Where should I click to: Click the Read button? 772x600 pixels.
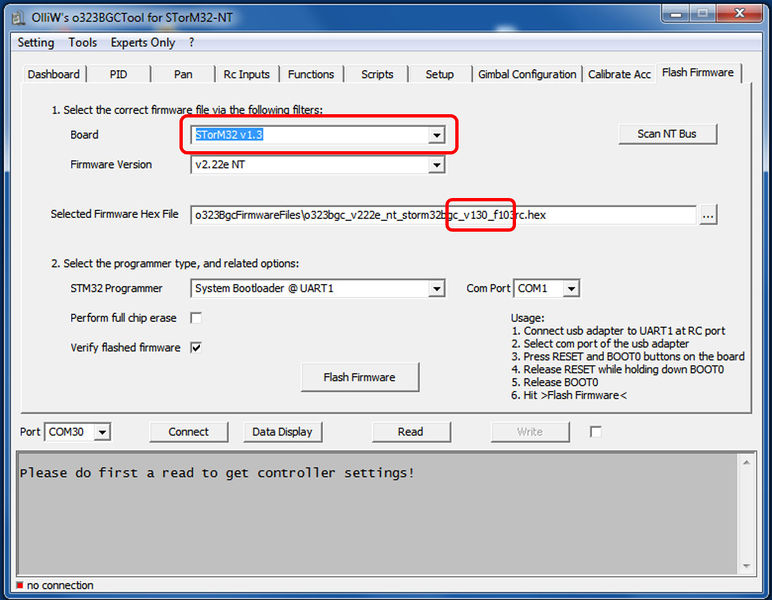coord(411,432)
